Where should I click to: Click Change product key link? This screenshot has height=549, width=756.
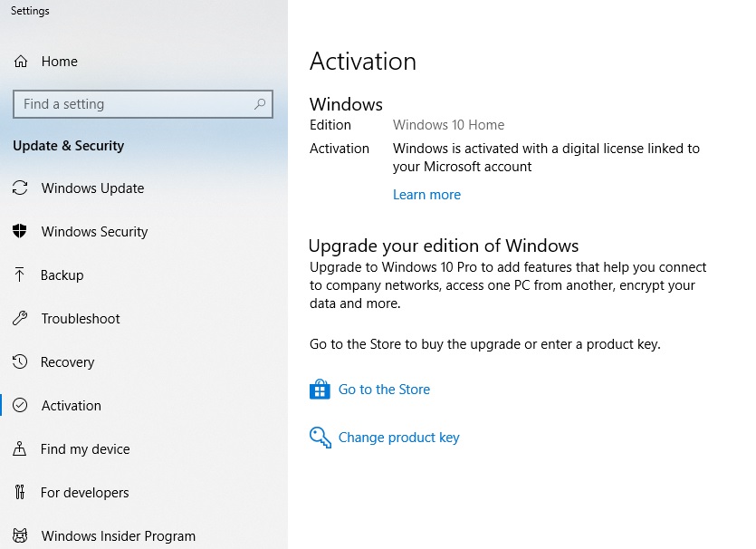(x=398, y=437)
